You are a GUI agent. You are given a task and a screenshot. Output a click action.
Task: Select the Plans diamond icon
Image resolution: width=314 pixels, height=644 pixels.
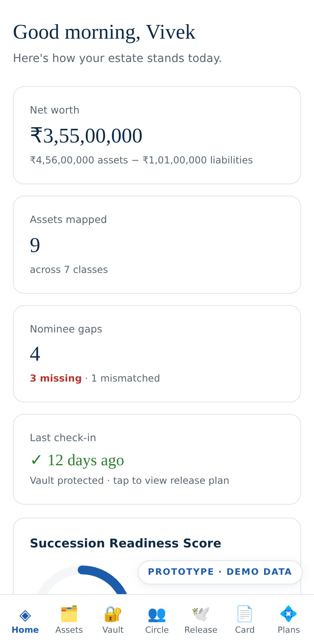coord(288,614)
